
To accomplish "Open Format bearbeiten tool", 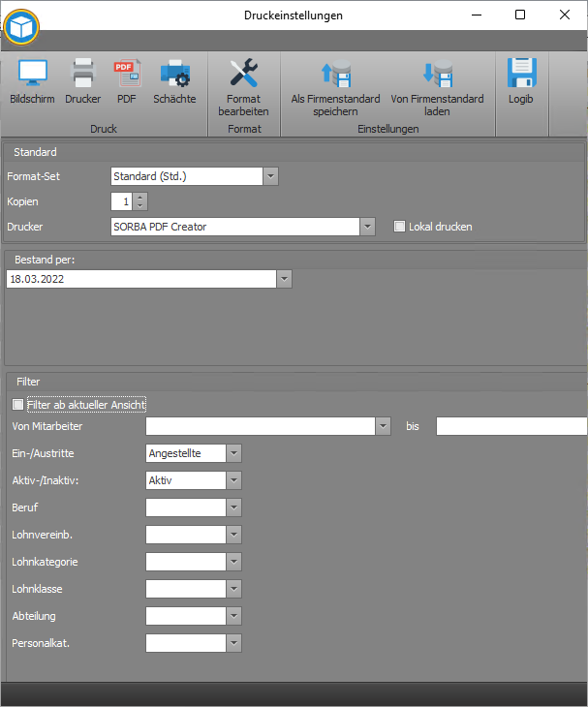I will coord(243,76).
